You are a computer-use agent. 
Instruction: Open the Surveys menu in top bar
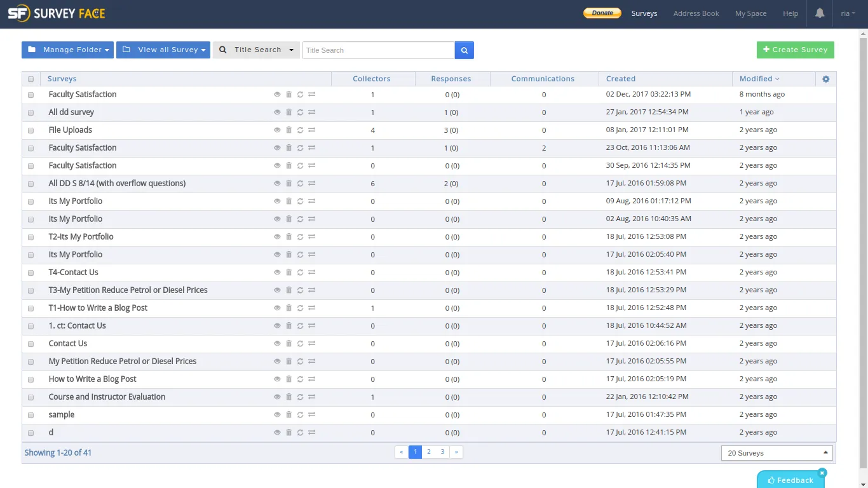[x=644, y=13]
